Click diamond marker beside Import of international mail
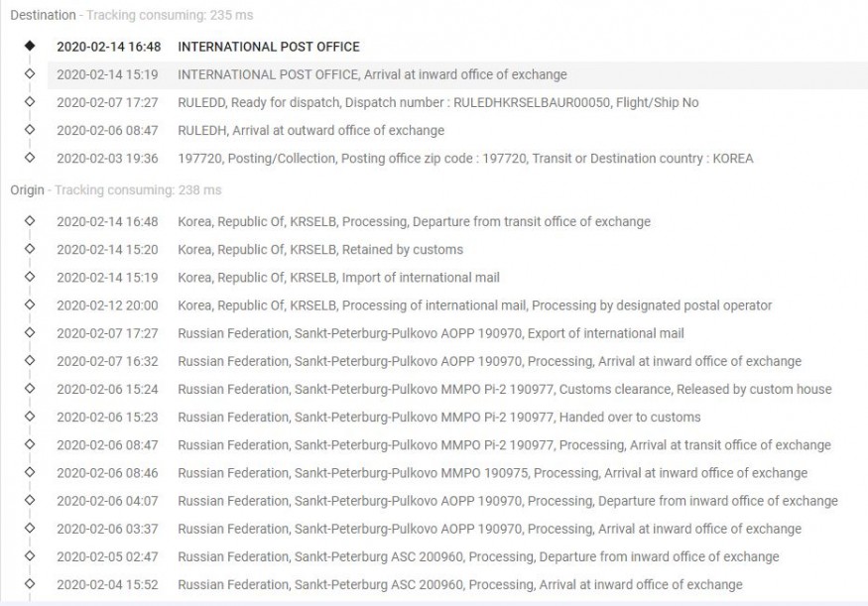Viewport: 868px width, 606px height. [29, 276]
